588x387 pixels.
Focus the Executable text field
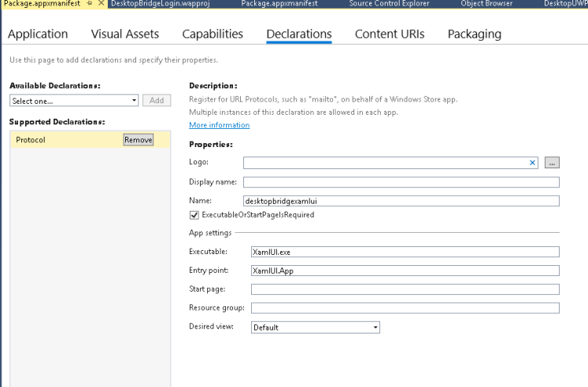(403, 252)
